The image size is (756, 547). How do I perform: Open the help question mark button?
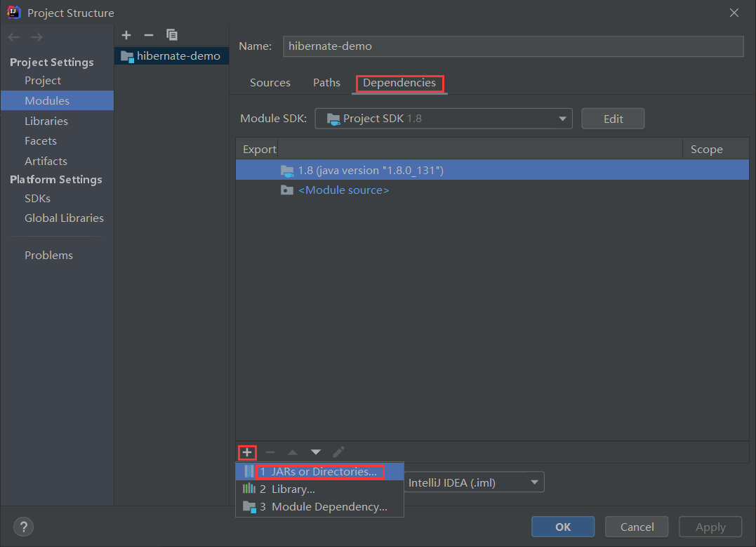24,527
